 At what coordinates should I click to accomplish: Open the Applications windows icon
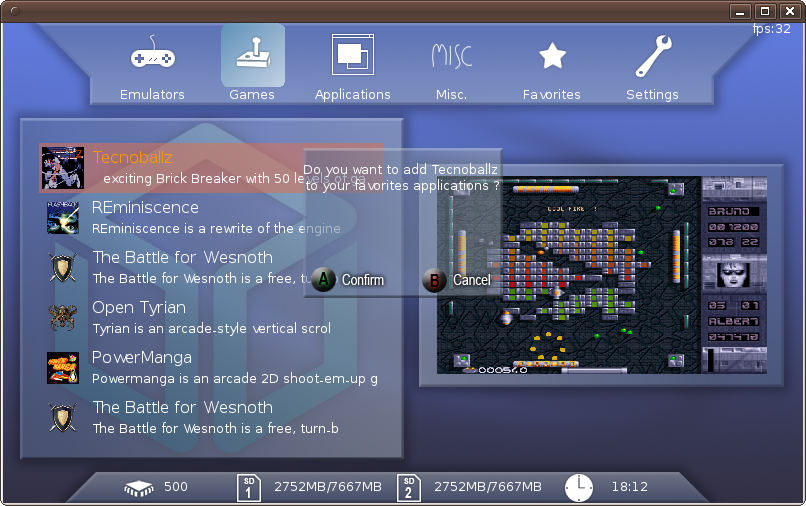click(x=352, y=55)
